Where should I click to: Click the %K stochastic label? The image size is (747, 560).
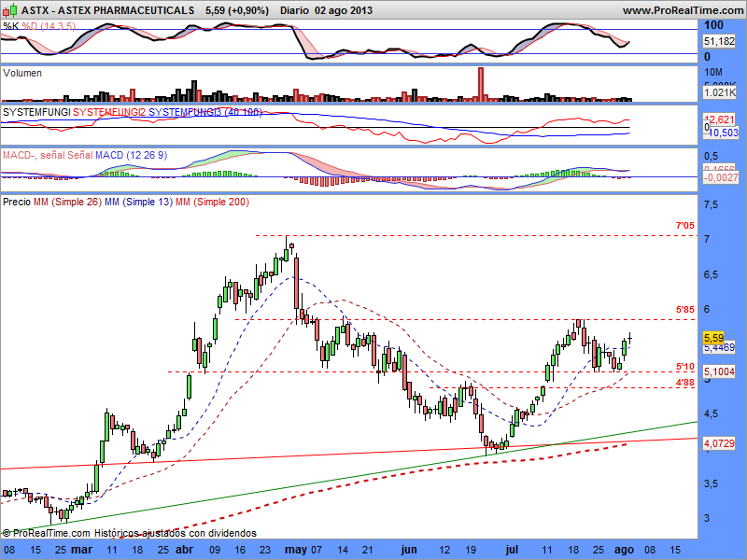[x=10, y=26]
